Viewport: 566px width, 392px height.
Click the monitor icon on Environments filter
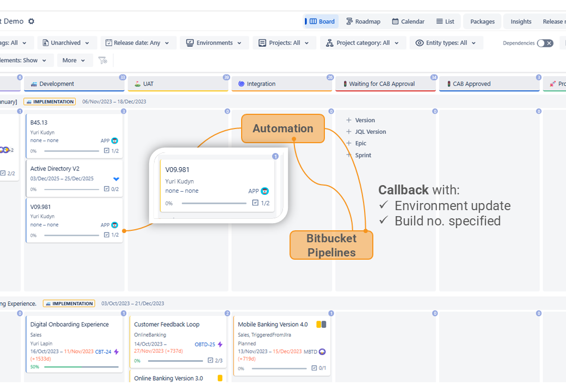tap(190, 42)
